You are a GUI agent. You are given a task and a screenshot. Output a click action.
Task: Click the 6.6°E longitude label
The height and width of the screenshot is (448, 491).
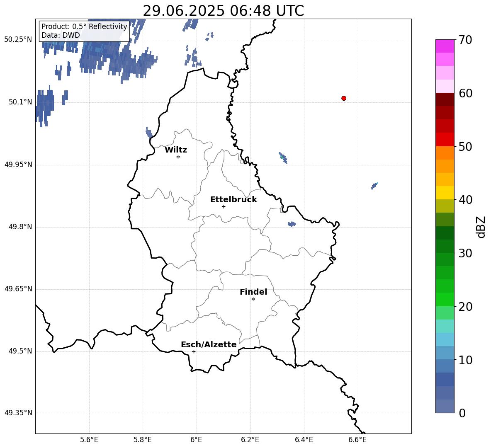(357, 440)
